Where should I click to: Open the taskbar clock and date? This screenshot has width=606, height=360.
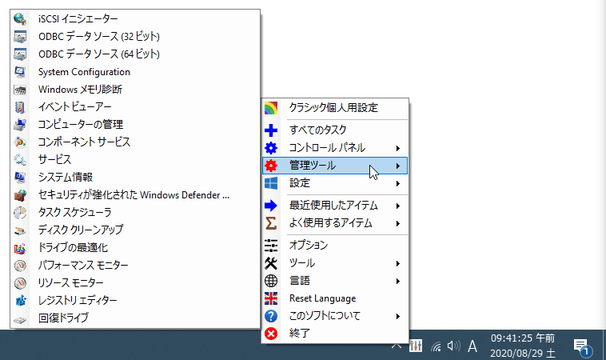pyautogui.click(x=523, y=346)
